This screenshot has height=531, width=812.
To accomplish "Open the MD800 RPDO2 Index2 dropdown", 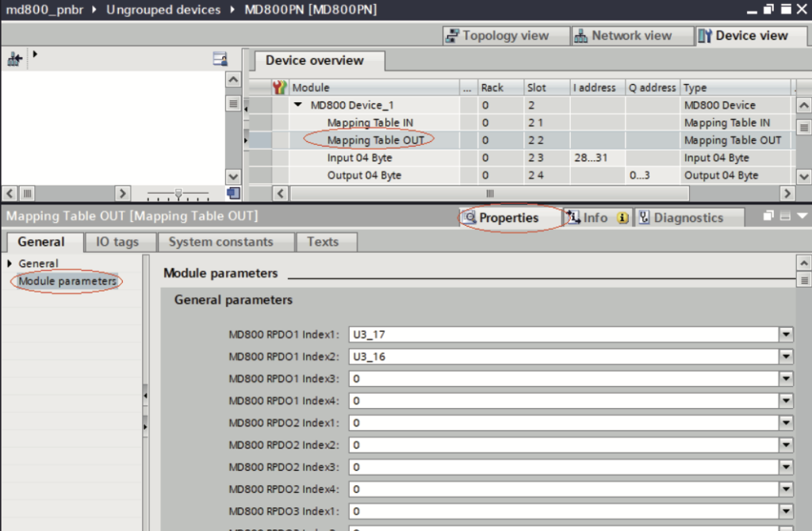I will [786, 445].
